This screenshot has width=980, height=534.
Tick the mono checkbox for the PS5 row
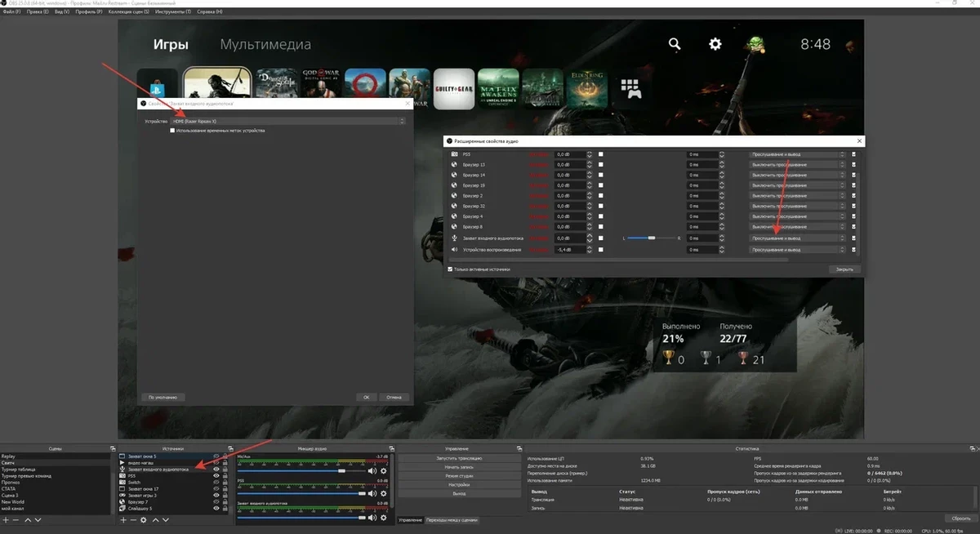click(601, 154)
